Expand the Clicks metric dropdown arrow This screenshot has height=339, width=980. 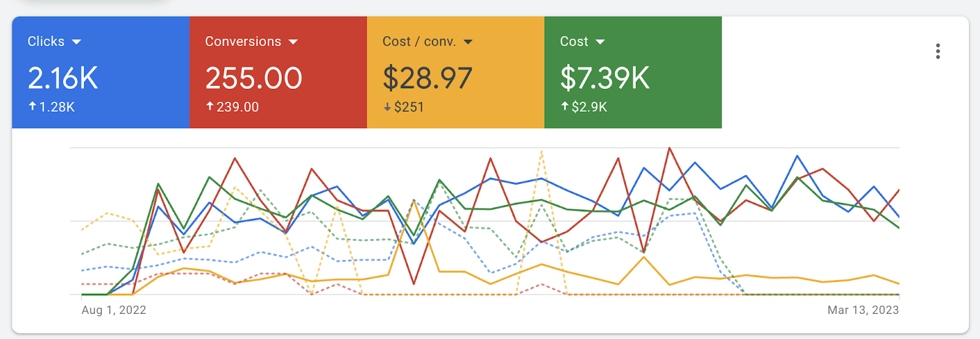click(77, 42)
